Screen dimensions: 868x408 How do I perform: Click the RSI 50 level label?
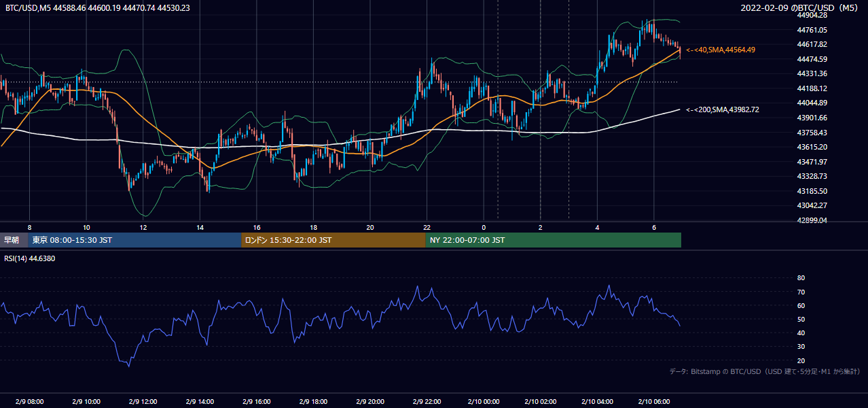tap(801, 319)
